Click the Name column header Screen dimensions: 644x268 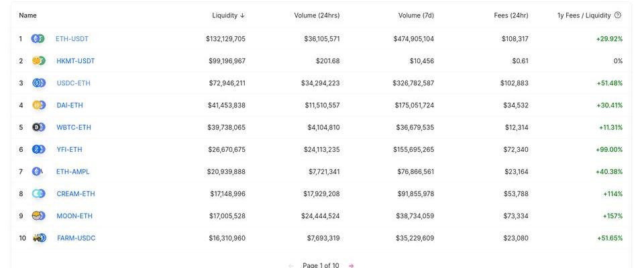[x=28, y=15]
